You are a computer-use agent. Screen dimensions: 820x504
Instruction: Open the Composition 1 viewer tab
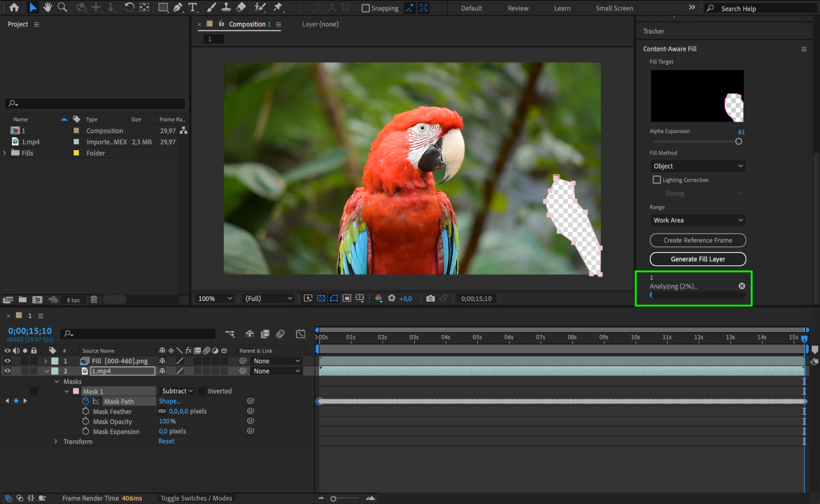pyautogui.click(x=247, y=24)
